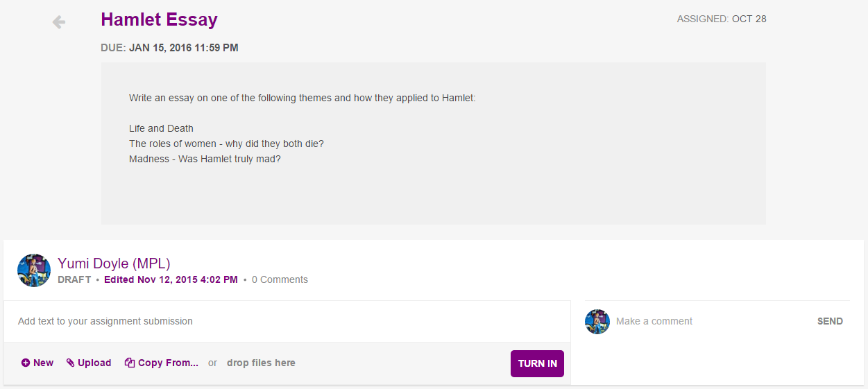
Task: Click the Edited Nov 12, 2015 link
Action: click(171, 279)
